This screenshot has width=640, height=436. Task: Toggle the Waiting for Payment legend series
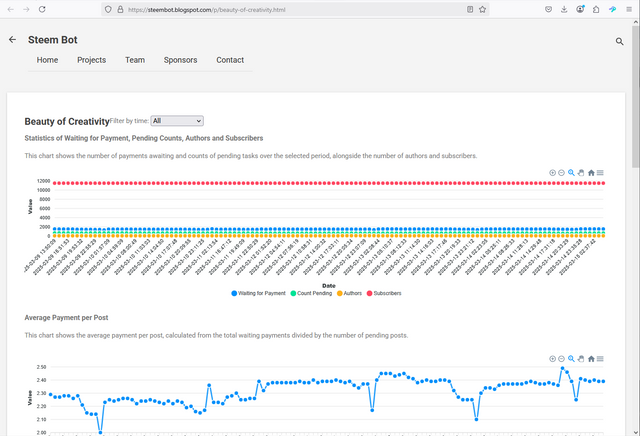click(x=258, y=293)
